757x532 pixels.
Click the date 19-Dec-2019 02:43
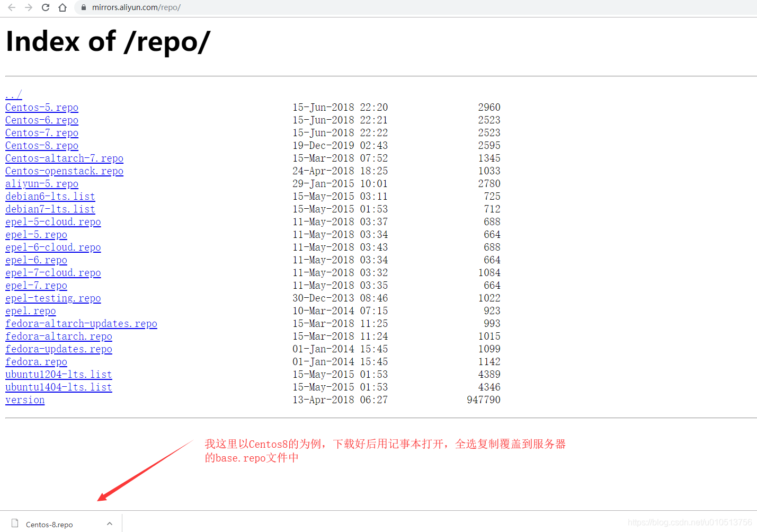click(x=340, y=146)
